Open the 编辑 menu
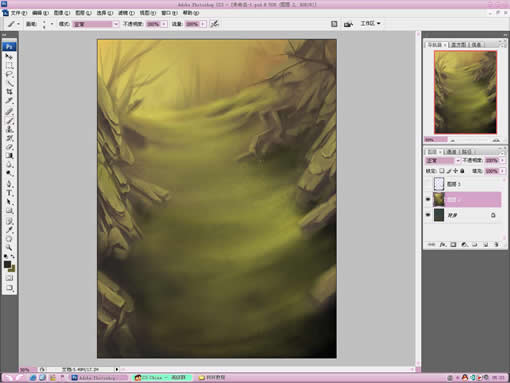The height and width of the screenshot is (383, 510). point(40,13)
